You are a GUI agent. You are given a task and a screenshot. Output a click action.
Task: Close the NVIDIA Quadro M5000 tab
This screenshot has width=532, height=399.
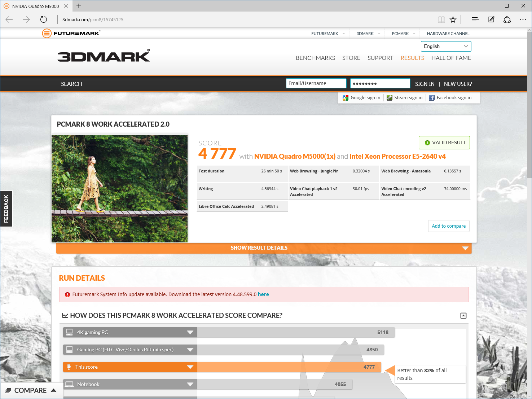[x=66, y=6]
